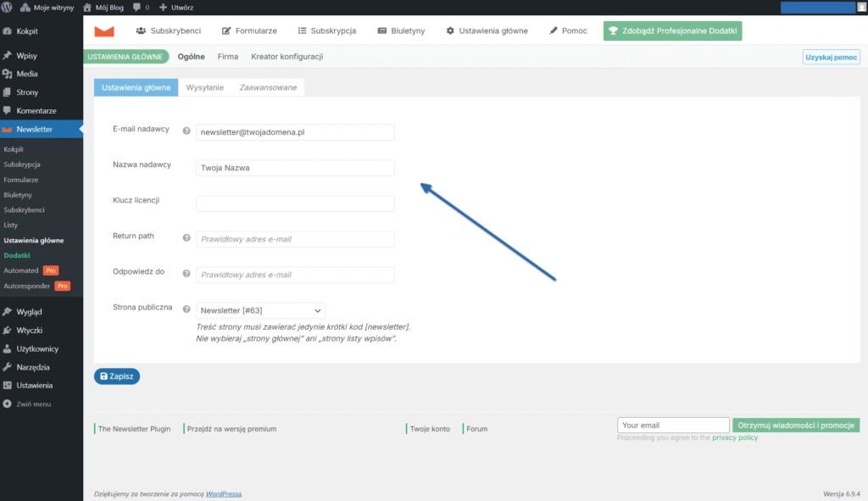
Task: Collapse sidebar with Zwiń menu icon
Action: (x=8, y=404)
